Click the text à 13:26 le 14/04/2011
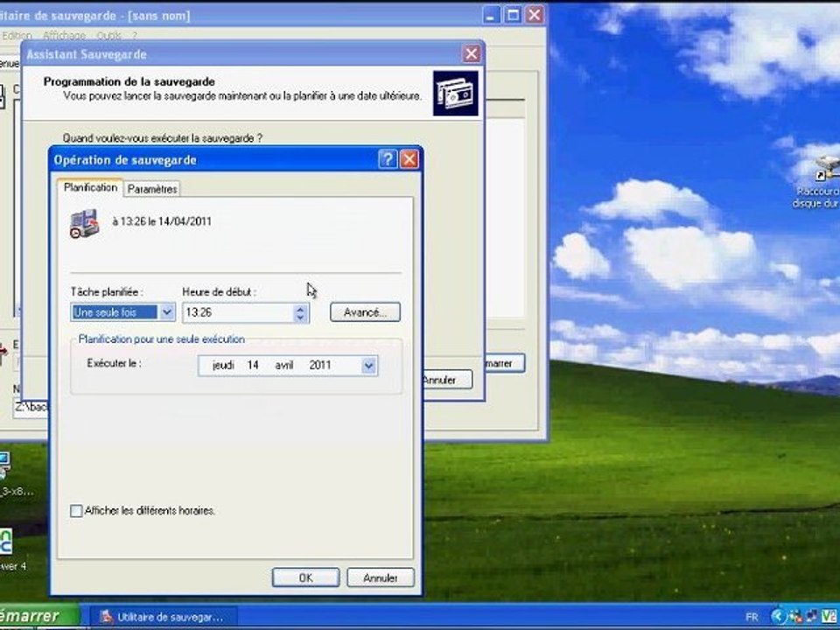Screen dimensions: 840x630 click(x=162, y=221)
